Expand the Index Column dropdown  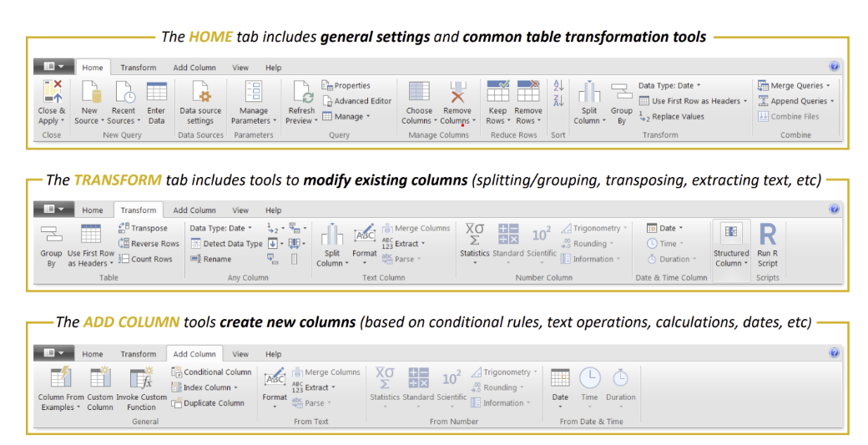[x=235, y=387]
